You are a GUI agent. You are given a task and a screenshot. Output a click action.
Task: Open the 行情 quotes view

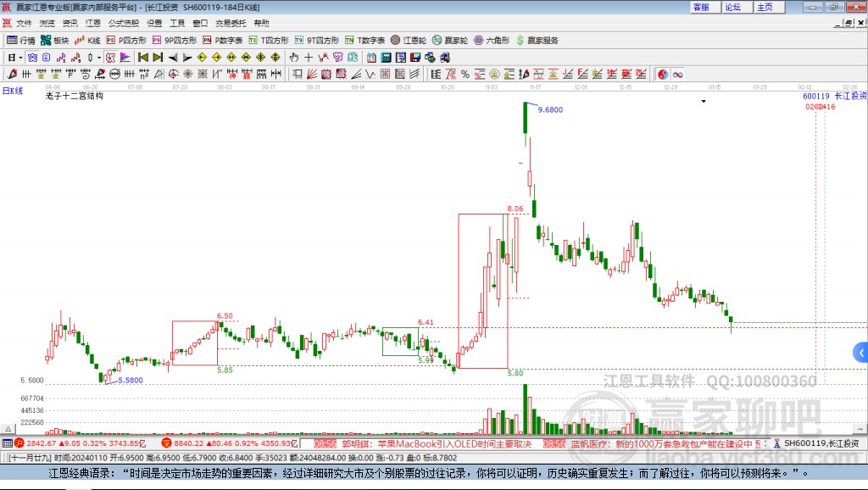coord(20,41)
